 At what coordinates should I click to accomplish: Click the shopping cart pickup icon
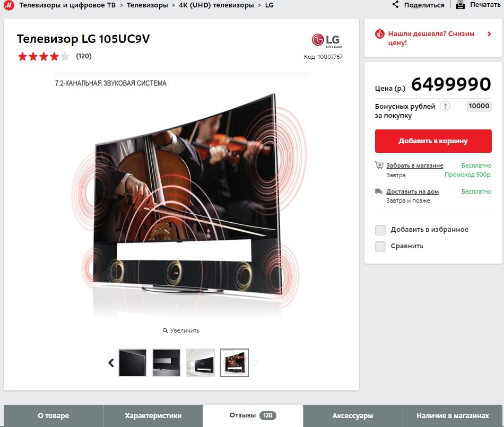click(379, 165)
